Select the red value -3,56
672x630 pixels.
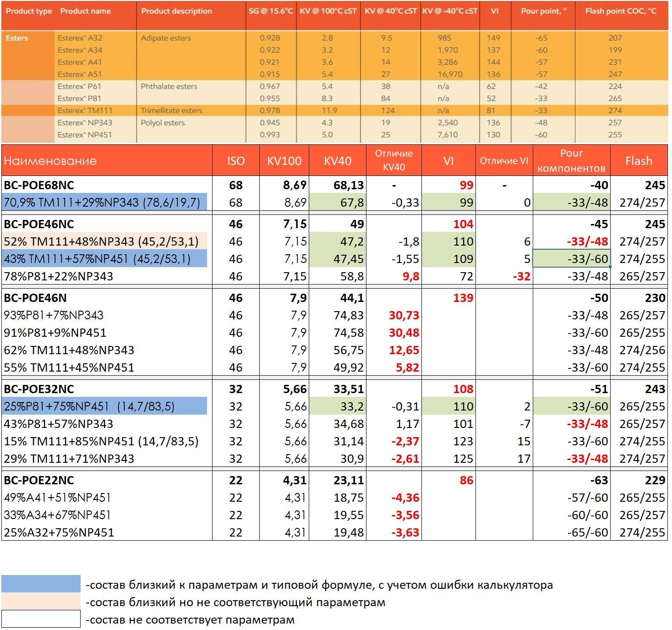(405, 515)
